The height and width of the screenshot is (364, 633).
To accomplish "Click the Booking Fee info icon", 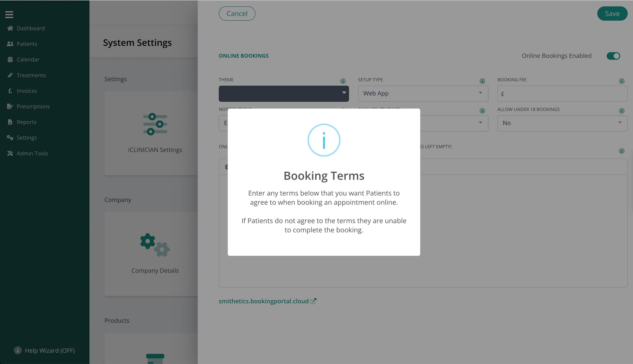I will point(621,81).
